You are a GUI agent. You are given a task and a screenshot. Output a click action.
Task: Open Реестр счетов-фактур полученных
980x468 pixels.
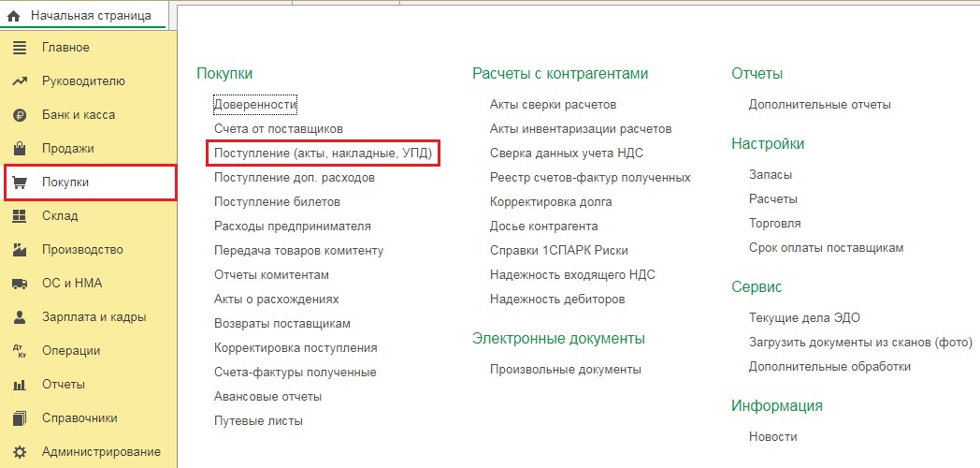[590, 178]
